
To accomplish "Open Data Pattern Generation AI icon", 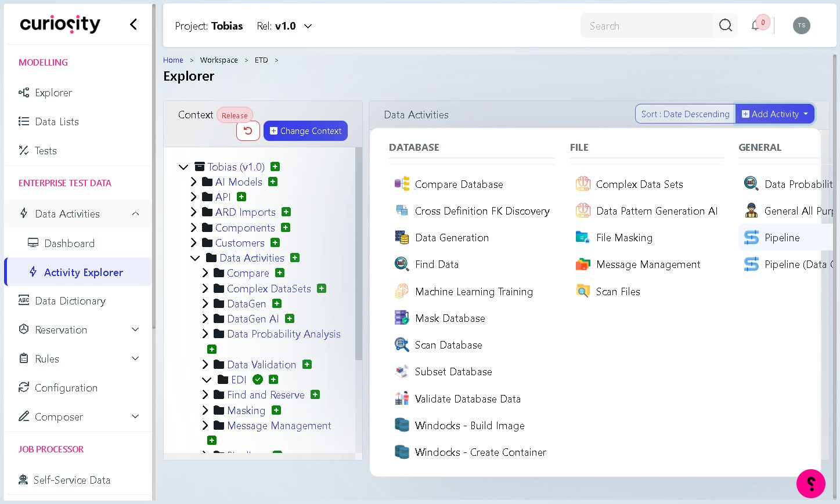I will tap(583, 211).
